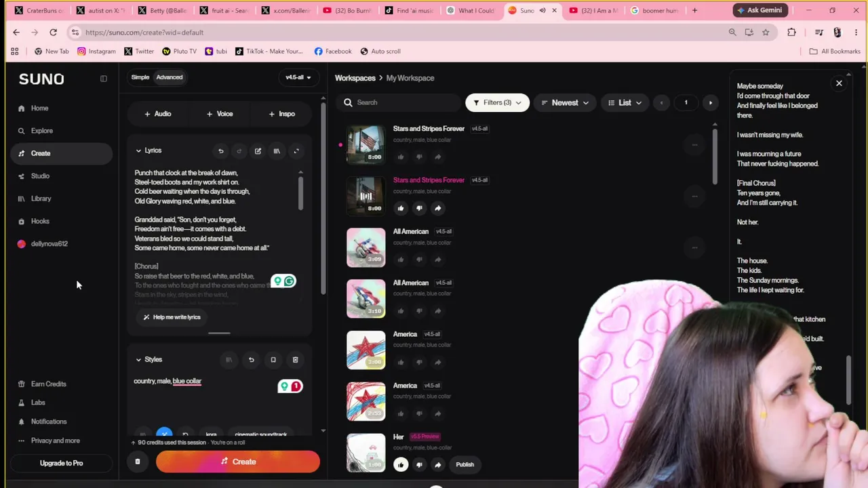
Task: Save the current styles preset
Action: 273,360
